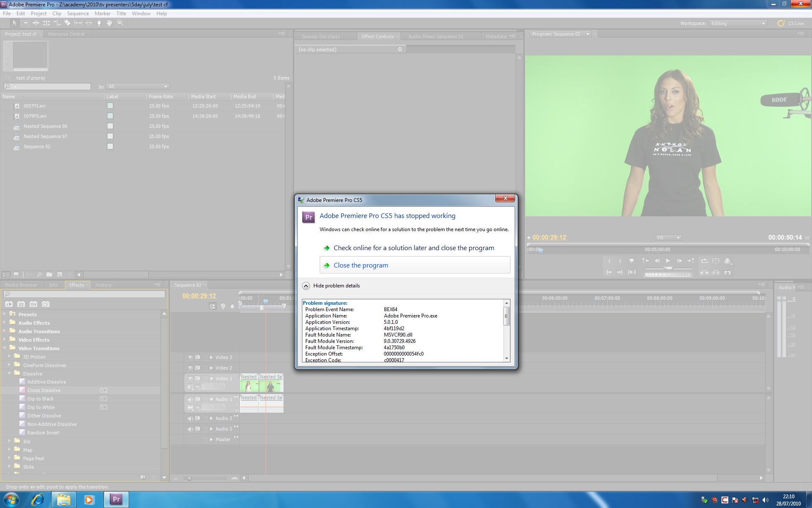Select the Pen tool in toolbar

(99, 23)
